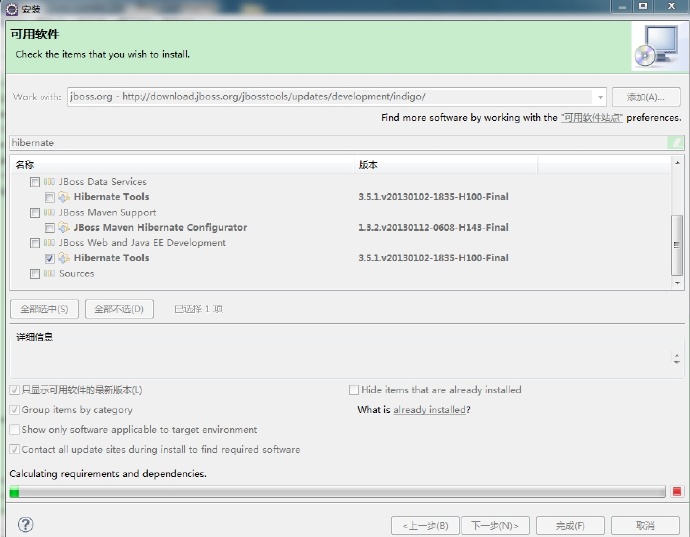Screen dimensions: 690x537
Task: Sort by the 版本 column header
Action: coord(446,165)
